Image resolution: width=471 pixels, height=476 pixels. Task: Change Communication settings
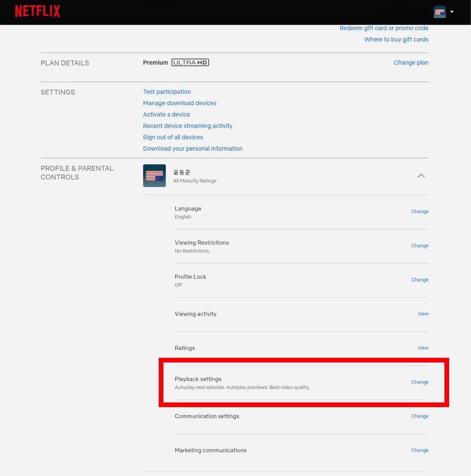(420, 416)
